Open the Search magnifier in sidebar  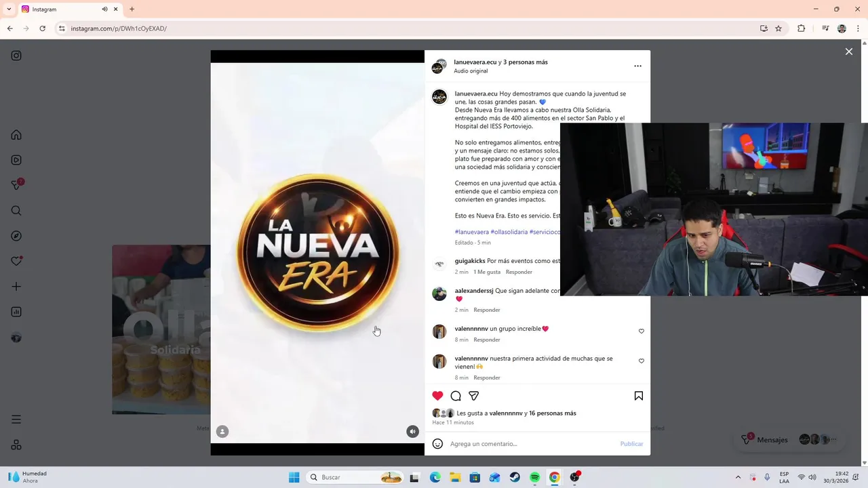point(16,211)
